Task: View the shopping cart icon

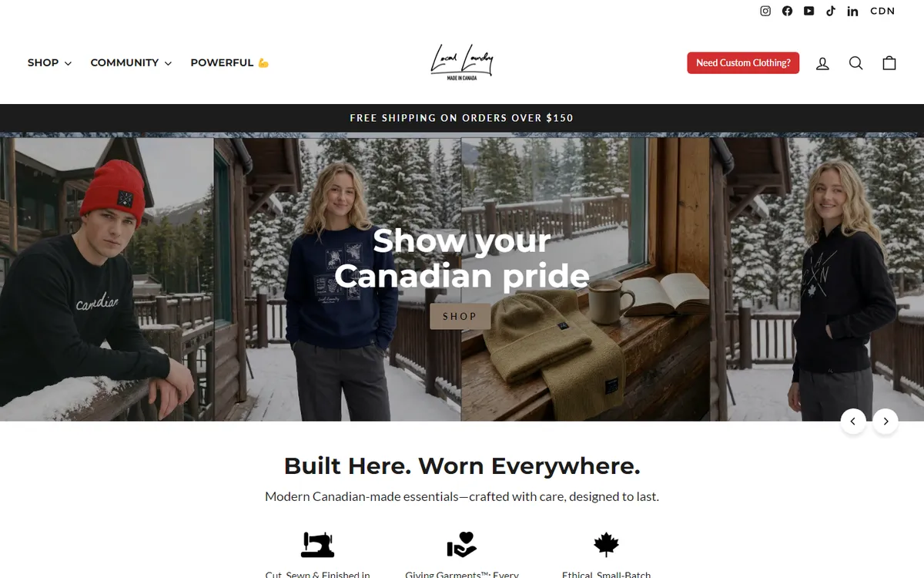Action: point(889,63)
